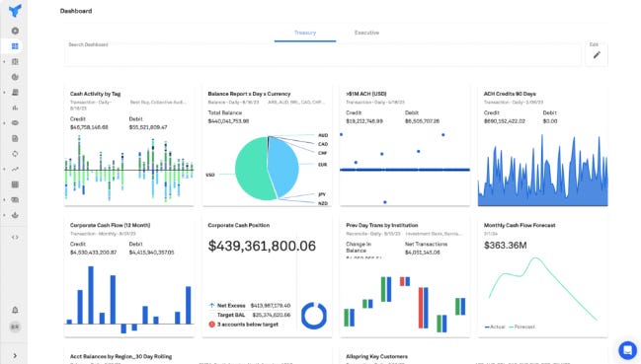This screenshot has width=641, height=364.
Task: Click the Dashboard page heading
Action: (x=76, y=11)
